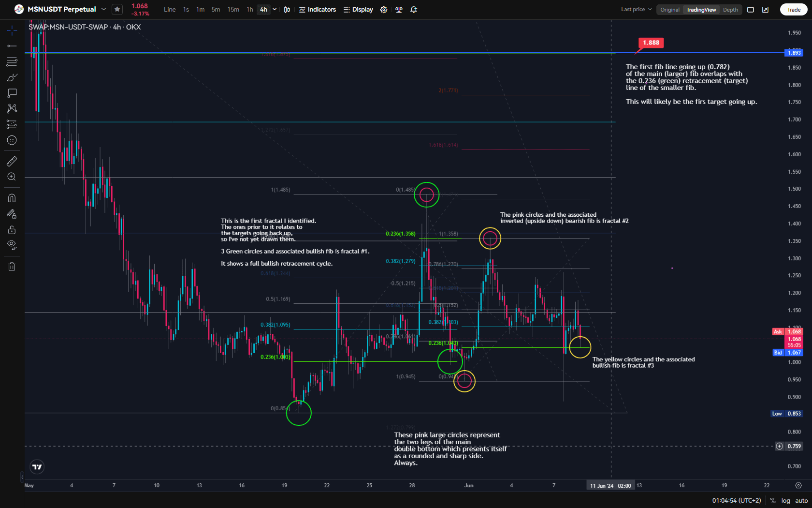Select the green 0.236(1.358) fib label
The height and width of the screenshot is (508, 812).
[401, 234]
